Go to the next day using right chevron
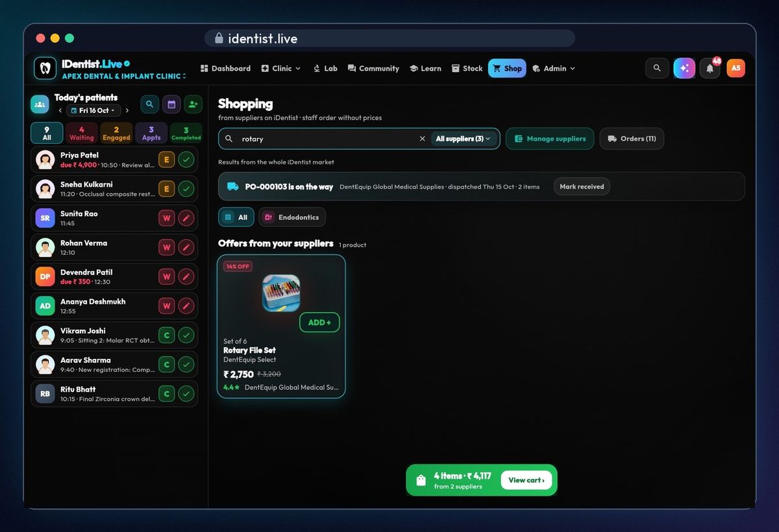The width and height of the screenshot is (779, 532). (x=127, y=111)
